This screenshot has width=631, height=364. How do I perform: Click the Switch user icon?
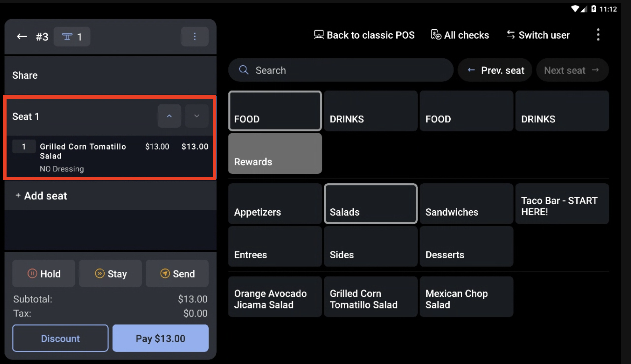point(510,35)
